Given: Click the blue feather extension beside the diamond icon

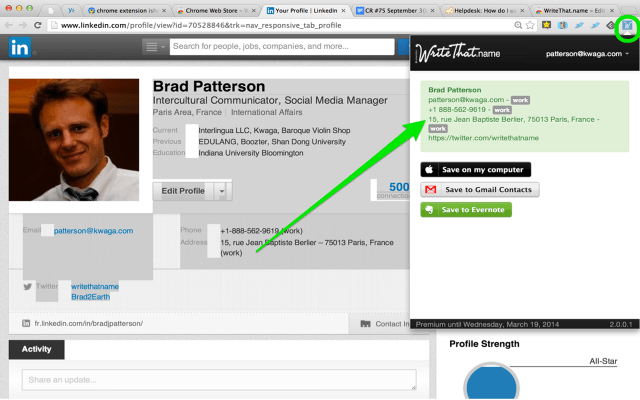Looking at the screenshot, I should 596,25.
